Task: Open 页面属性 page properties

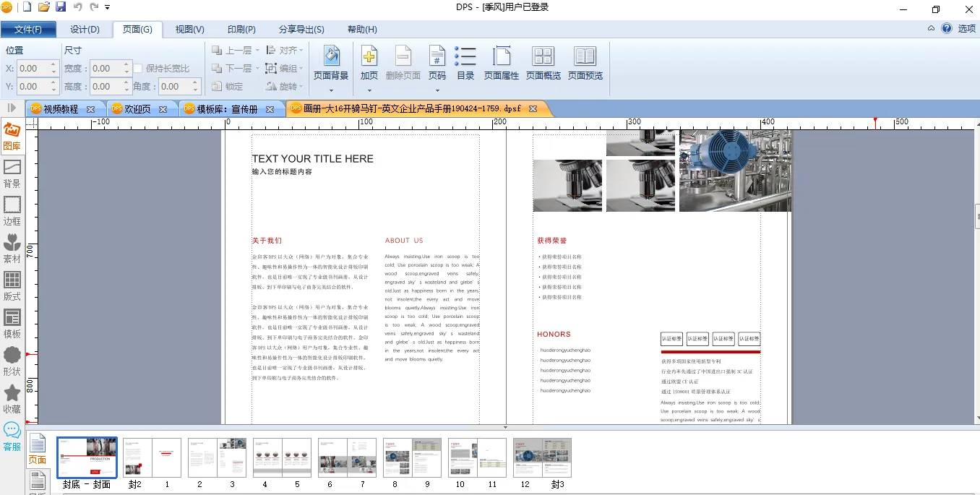Action: (502, 63)
